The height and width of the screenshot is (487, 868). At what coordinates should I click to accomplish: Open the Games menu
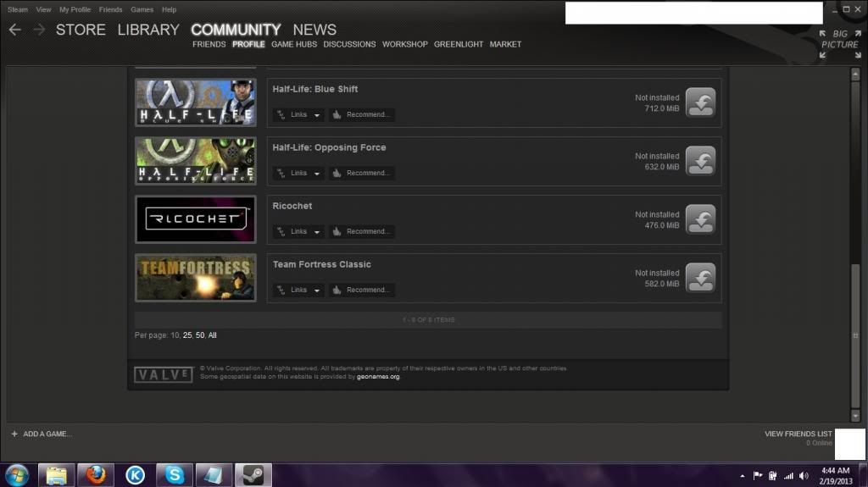[x=142, y=9]
